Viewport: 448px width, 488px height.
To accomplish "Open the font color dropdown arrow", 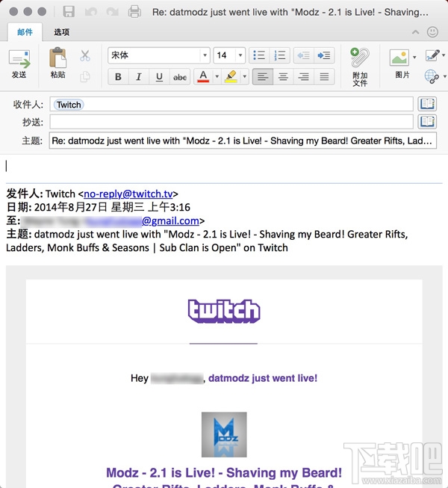I will 217,76.
